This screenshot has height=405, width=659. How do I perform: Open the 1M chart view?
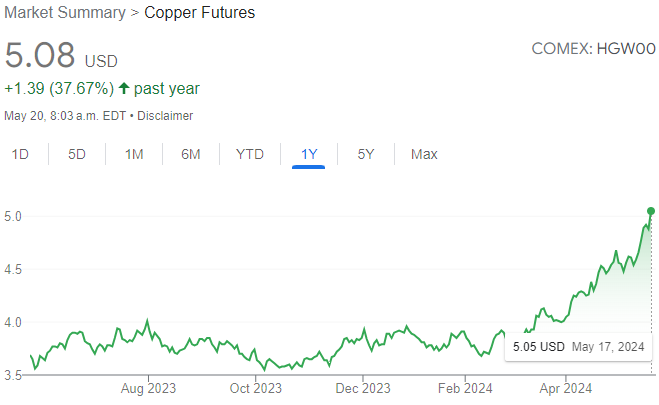(x=134, y=154)
